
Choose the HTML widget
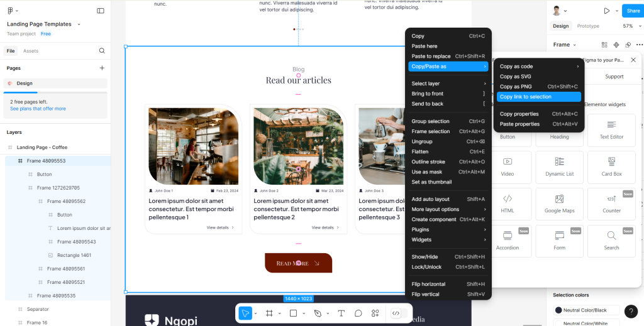pyautogui.click(x=508, y=204)
